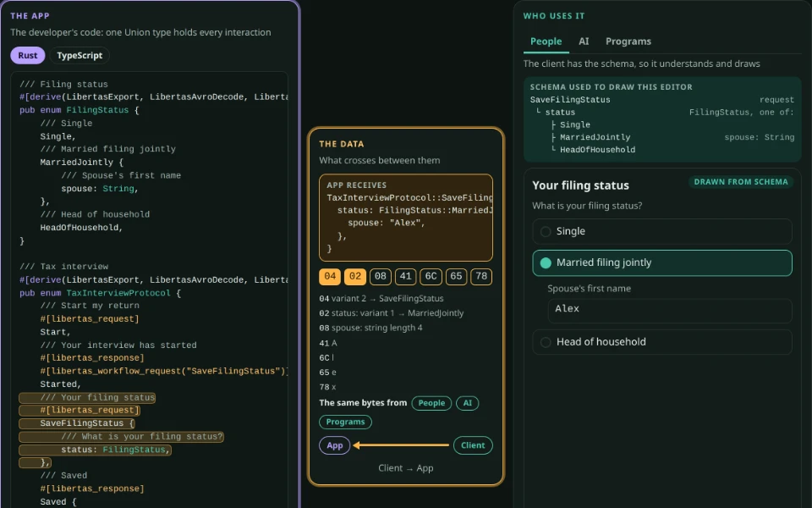Image resolution: width=812 pixels, height=508 pixels.
Task: Select the highlighted 04 byte chip
Action: coord(330,276)
